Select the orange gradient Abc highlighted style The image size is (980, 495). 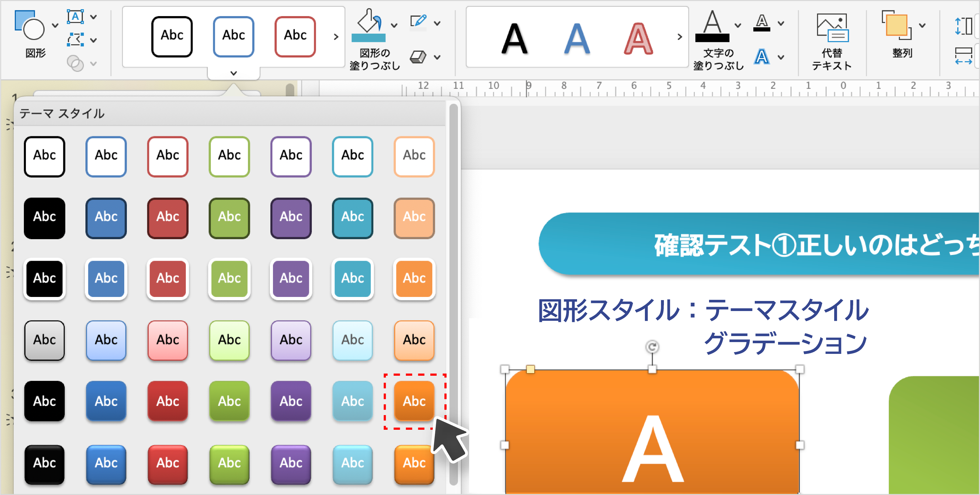pyautogui.click(x=414, y=401)
